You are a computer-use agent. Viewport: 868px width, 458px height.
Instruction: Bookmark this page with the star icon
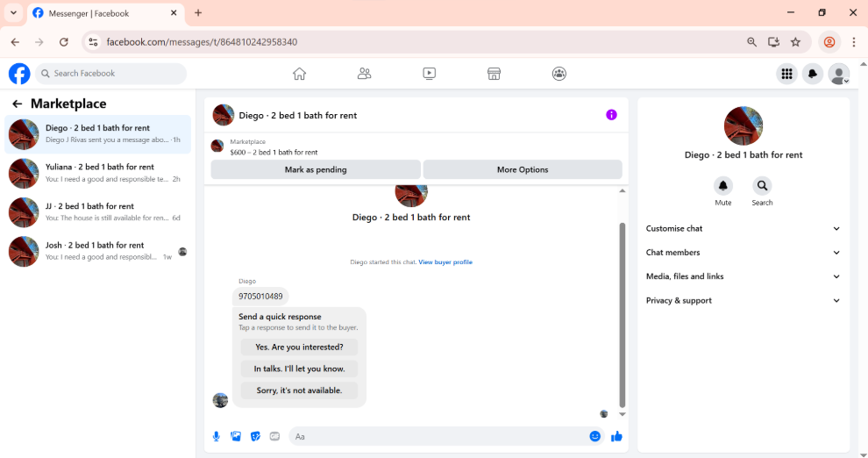click(x=795, y=42)
